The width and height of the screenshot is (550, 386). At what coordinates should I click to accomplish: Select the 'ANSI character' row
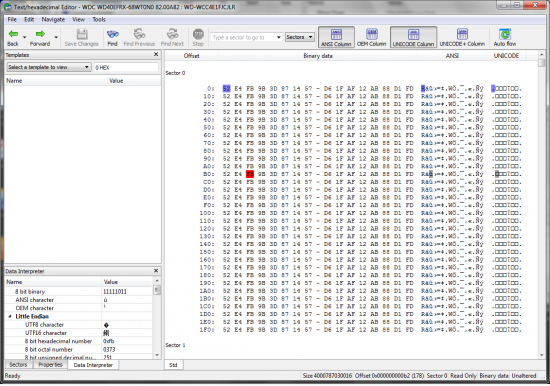click(x=79, y=300)
